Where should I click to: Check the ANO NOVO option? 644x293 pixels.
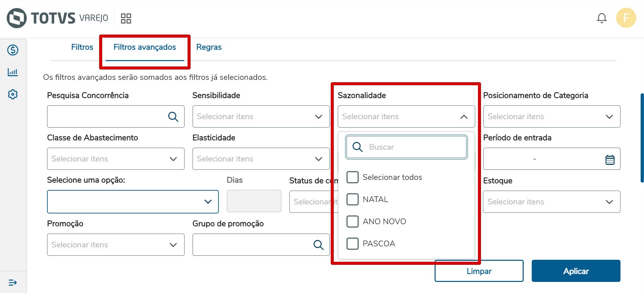click(x=352, y=222)
